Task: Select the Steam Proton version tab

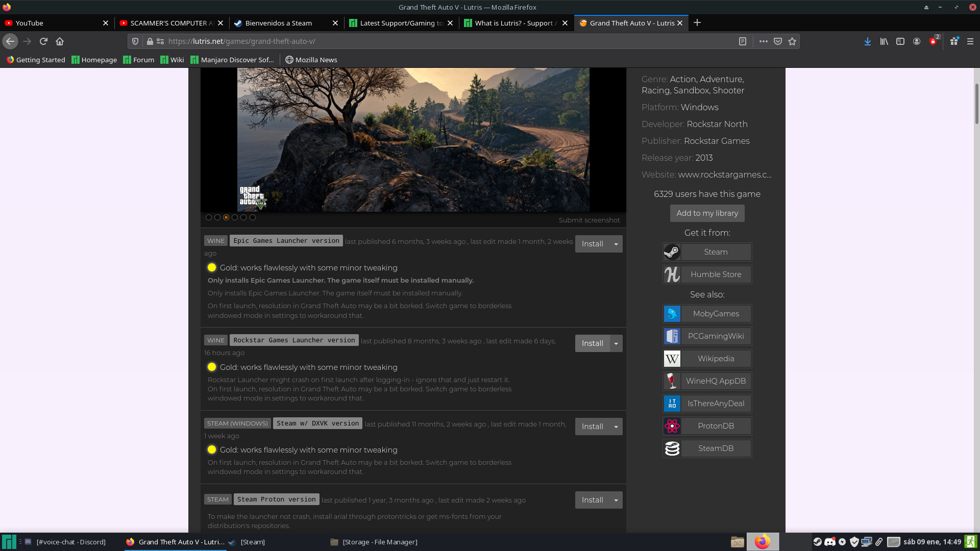Action: 277,499
